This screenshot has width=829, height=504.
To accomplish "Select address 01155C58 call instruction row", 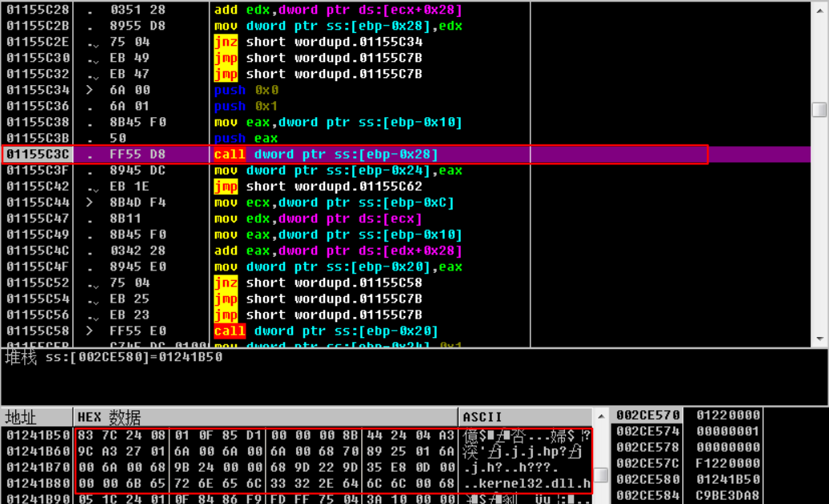I will (325, 331).
